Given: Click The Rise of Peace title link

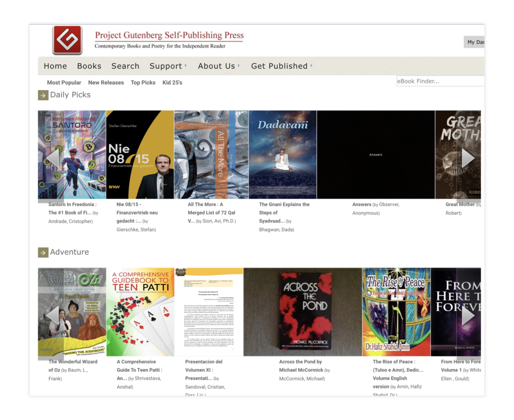Looking at the screenshot, I should click(398, 374).
